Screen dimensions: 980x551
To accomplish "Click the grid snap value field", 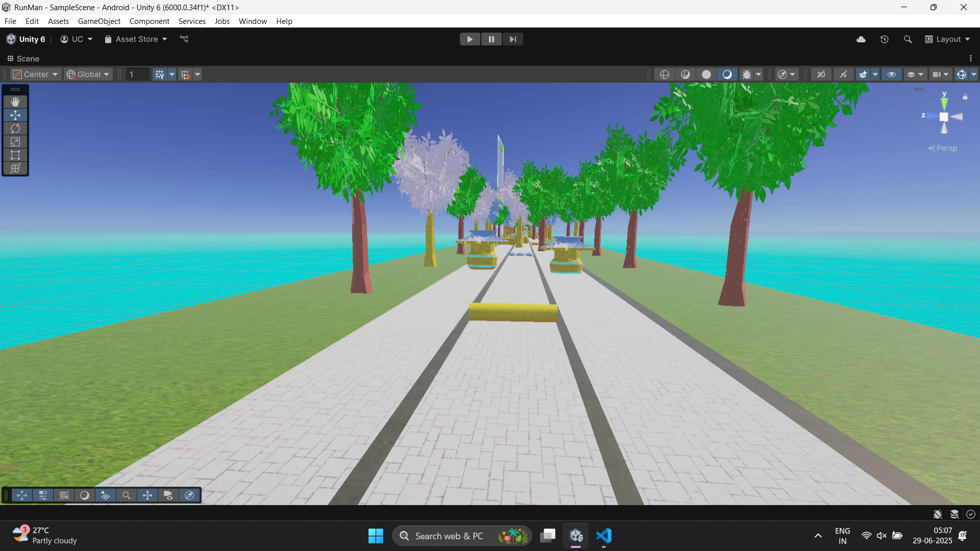I will 137,74.
